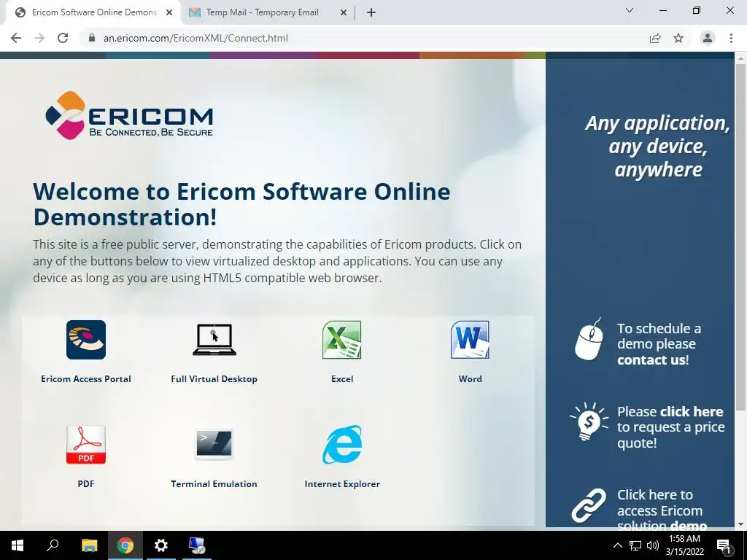Bookmark this page with the star icon

coord(678,38)
